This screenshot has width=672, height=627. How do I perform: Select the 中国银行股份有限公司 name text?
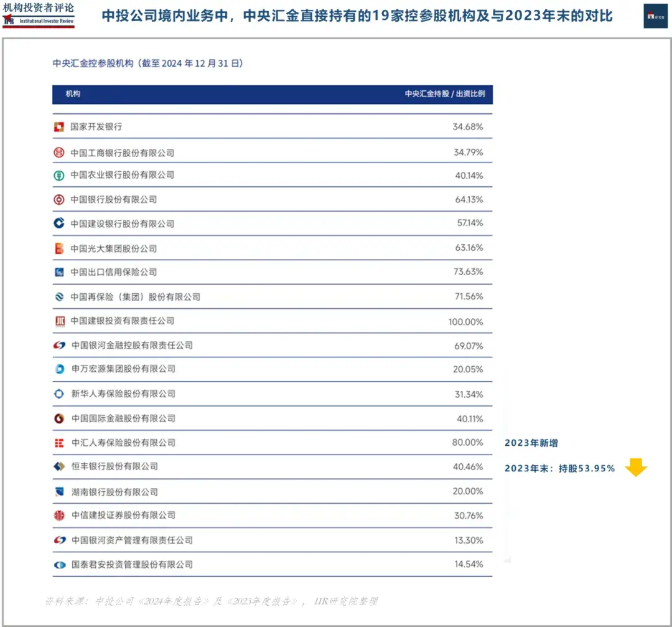point(114,199)
